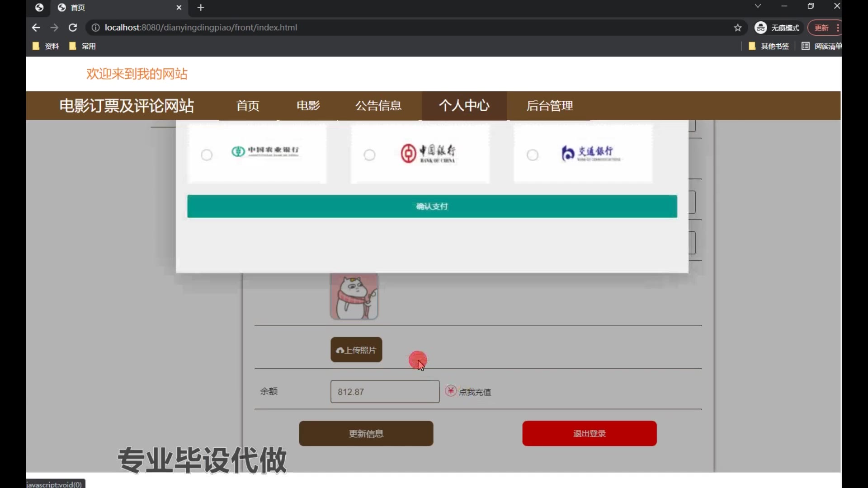Open the 其他书签 folder
The height and width of the screenshot is (488, 868).
coord(769,46)
